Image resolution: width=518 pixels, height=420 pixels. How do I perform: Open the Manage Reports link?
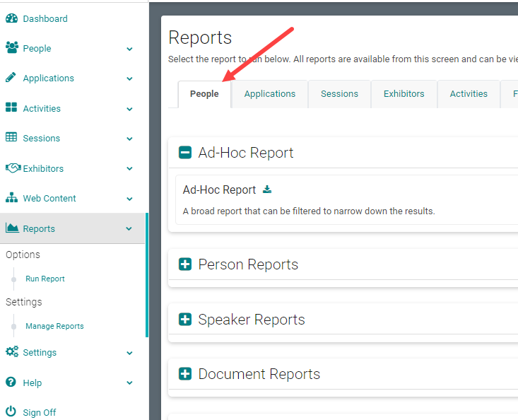[54, 326]
